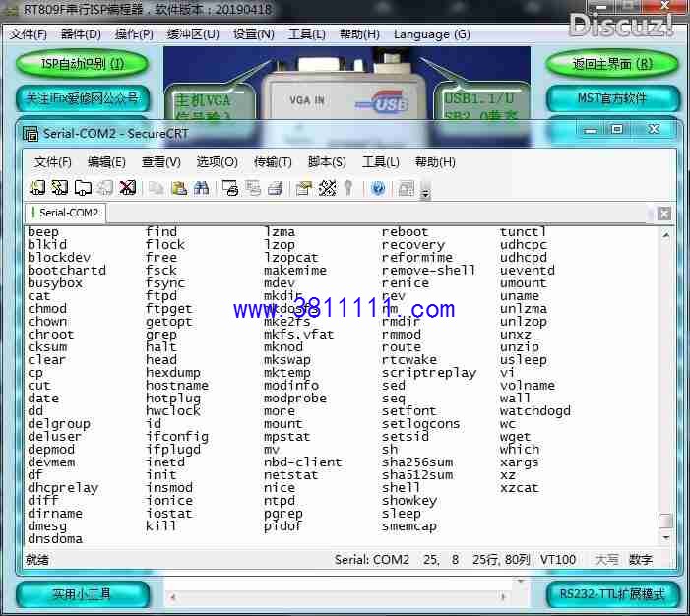Open SecureCRT 选项(O) menu
Image resolution: width=690 pixels, height=616 pixels.
pos(217,162)
